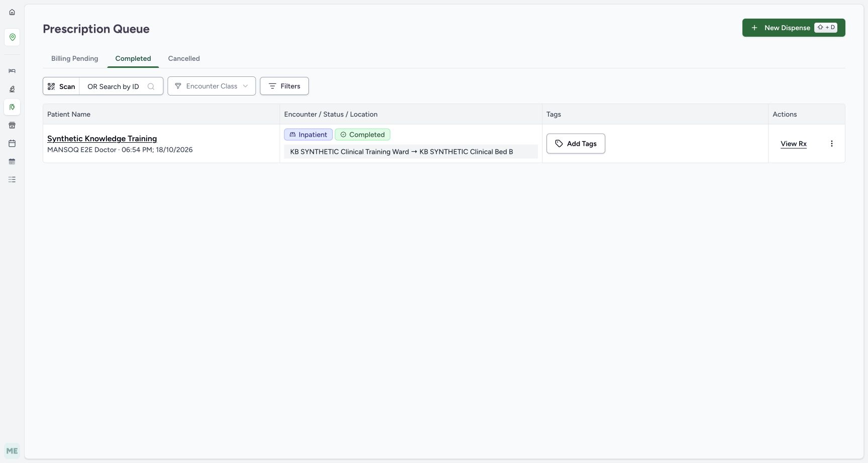
Task: Click the MANSOQ E2E Doctor timestamp line
Action: [x=120, y=150]
